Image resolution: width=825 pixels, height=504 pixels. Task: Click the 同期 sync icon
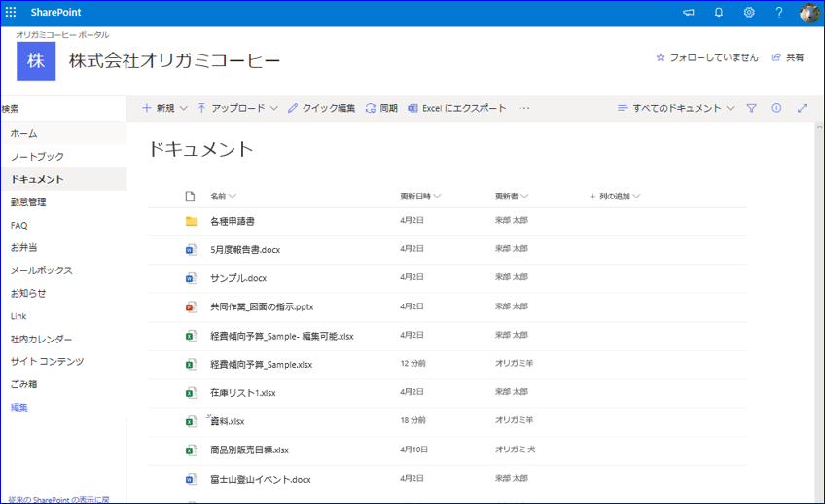click(371, 108)
